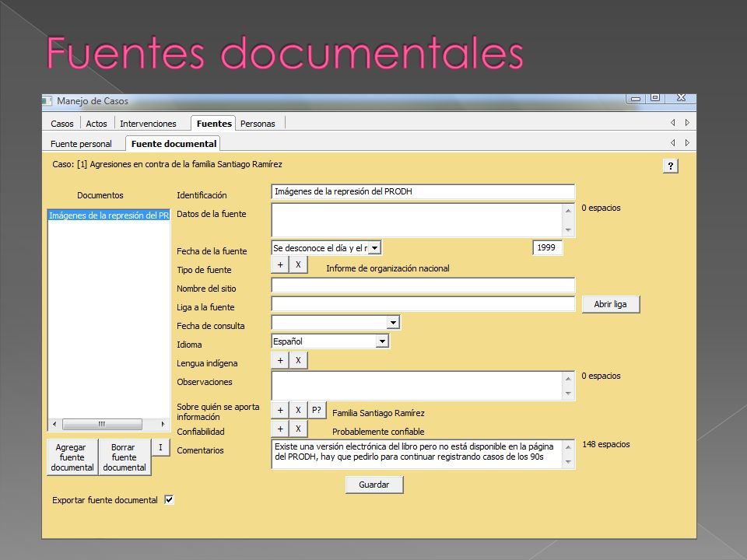Viewport: 747px width, 560px height.
Task: Click Agregar fuente documental button
Action: point(72,457)
